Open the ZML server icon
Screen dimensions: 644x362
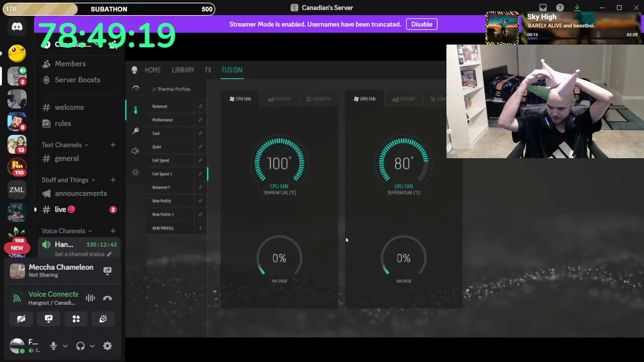tap(17, 190)
